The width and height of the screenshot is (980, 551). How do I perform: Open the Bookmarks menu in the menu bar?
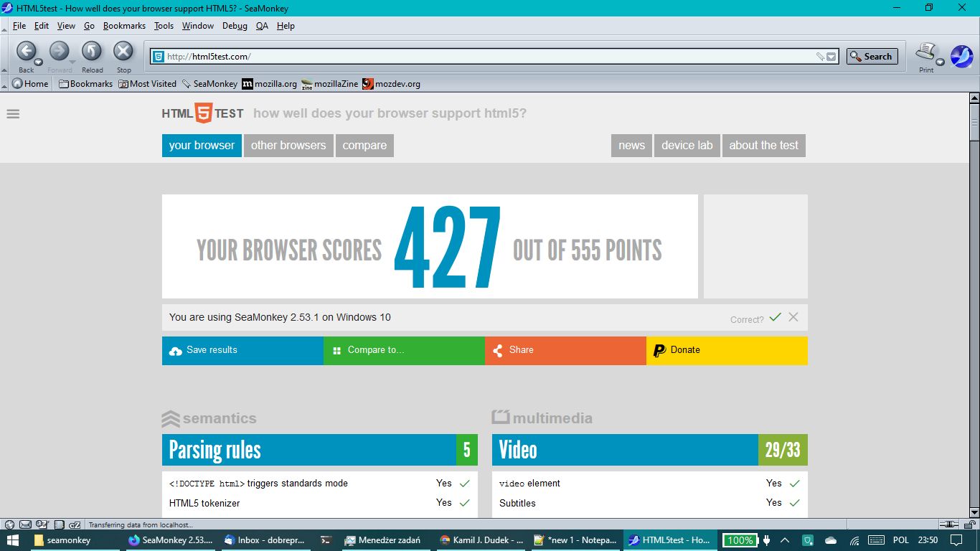124,26
